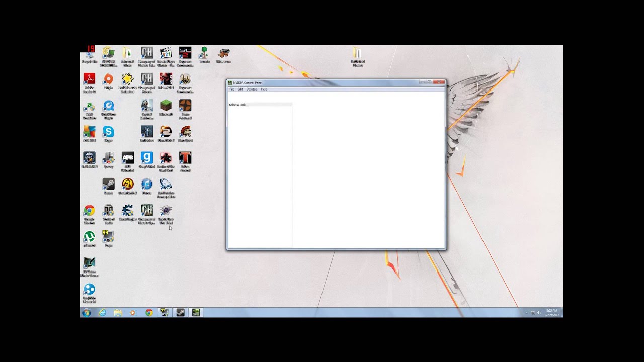
Task: Select the Supreme Commander 2 SC2 shortcut
Action: 185,56
